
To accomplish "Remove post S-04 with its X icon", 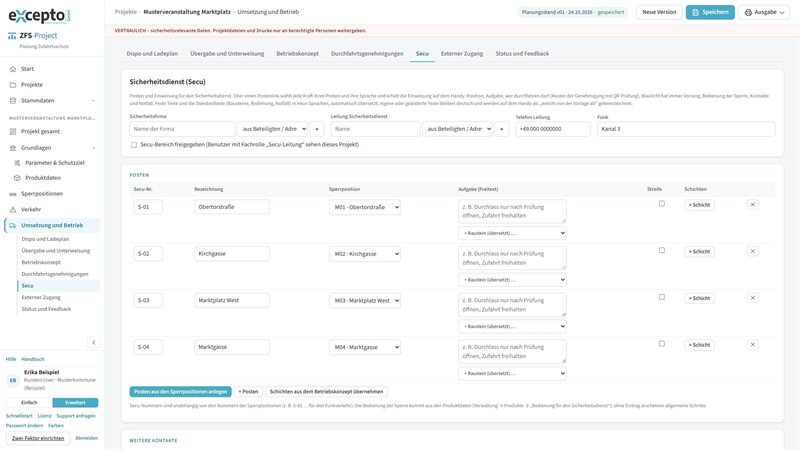I will click(752, 345).
